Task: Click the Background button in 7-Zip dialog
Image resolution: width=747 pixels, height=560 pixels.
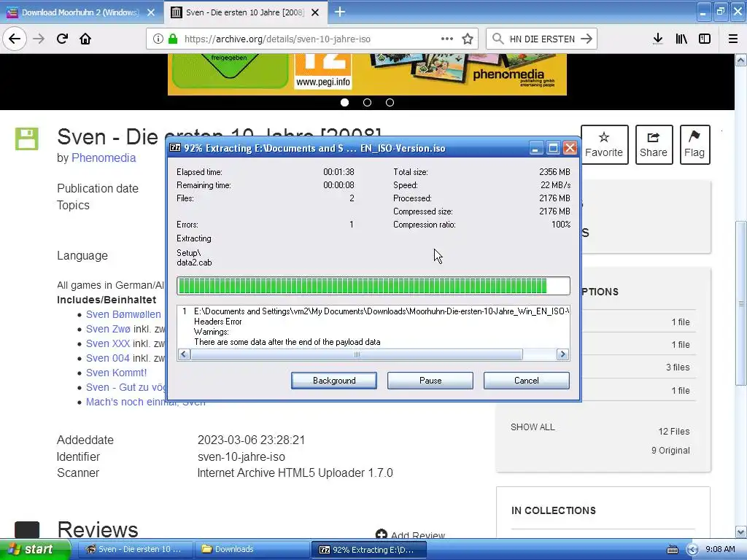Action: coord(334,381)
